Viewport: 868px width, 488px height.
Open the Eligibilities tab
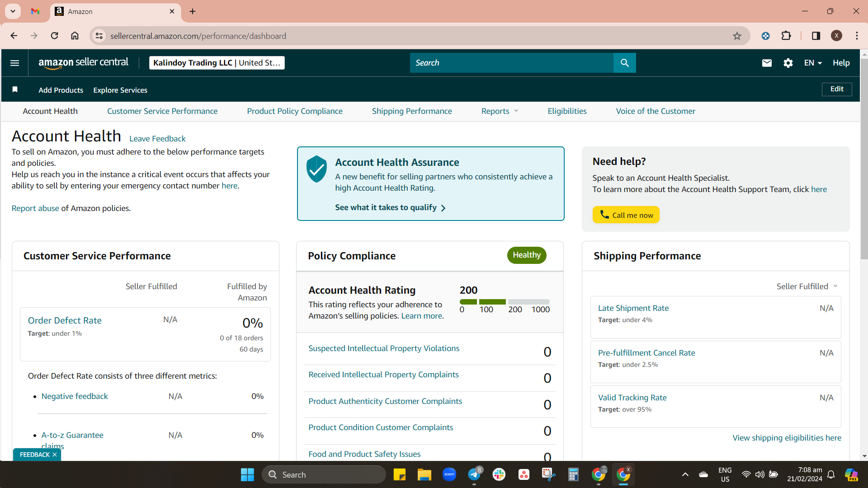[x=567, y=111]
